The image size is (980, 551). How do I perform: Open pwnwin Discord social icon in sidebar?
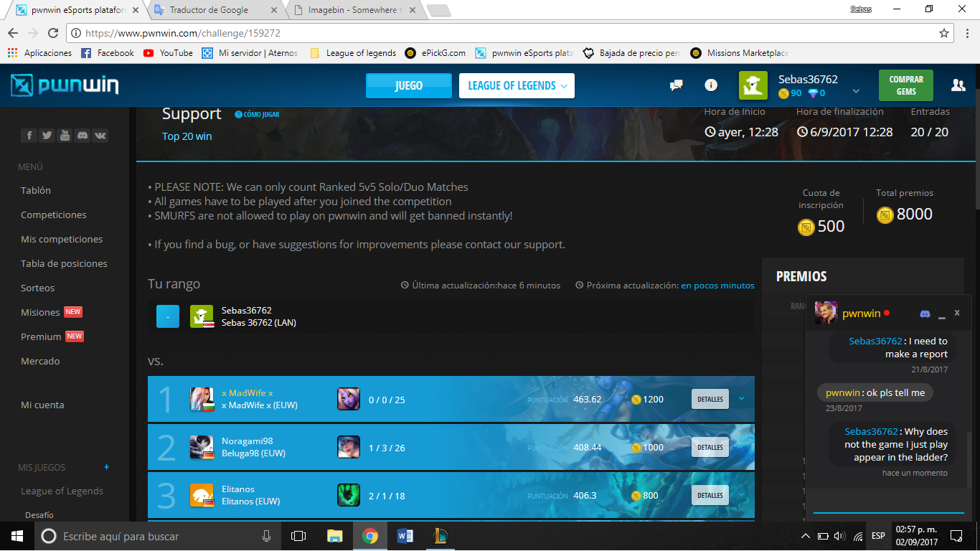point(83,135)
